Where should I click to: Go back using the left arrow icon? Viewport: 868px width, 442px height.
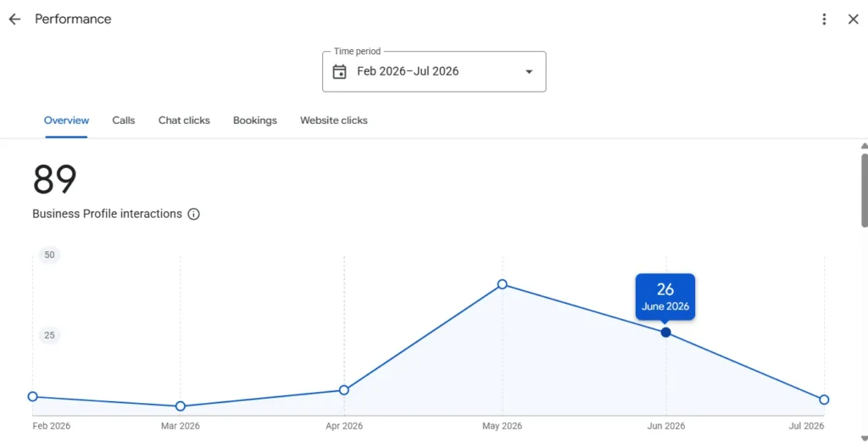pyautogui.click(x=14, y=19)
